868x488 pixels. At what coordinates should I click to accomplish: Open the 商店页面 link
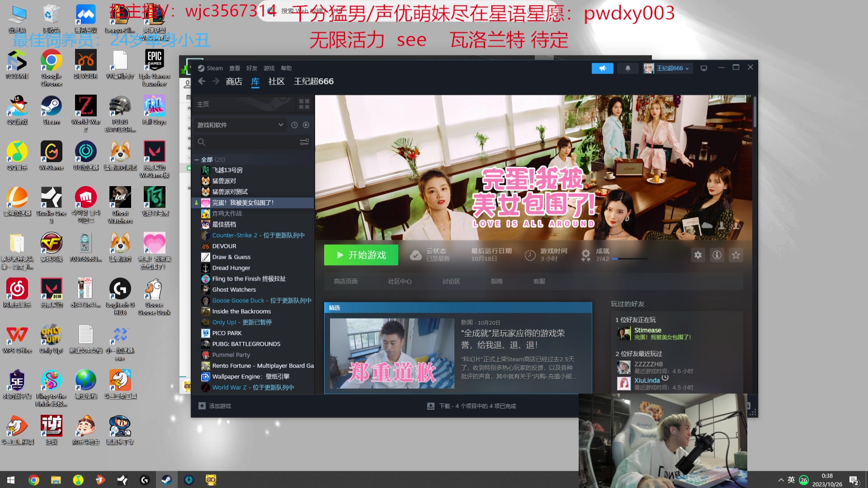tap(345, 281)
